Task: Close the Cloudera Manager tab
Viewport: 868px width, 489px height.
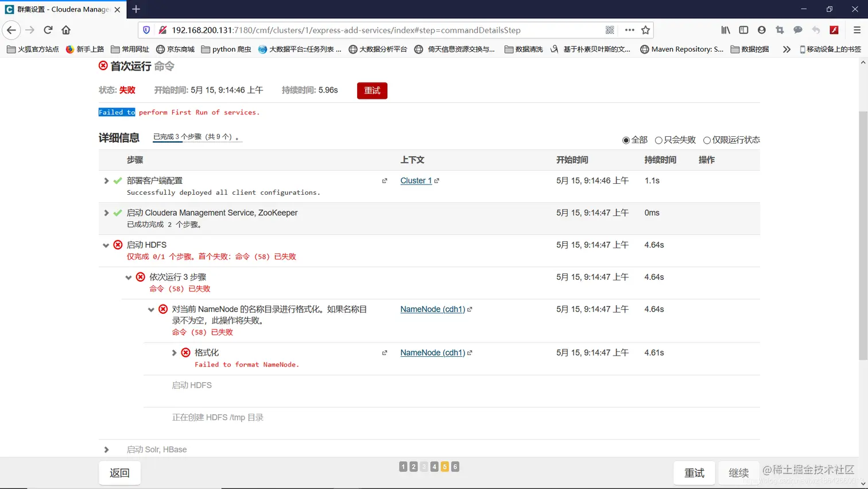Action: pos(117,9)
